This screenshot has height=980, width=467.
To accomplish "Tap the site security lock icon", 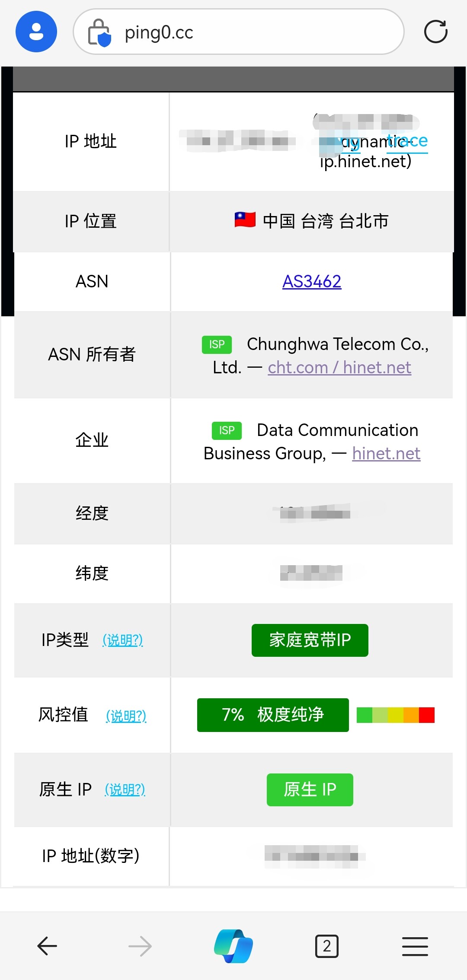I will (99, 32).
